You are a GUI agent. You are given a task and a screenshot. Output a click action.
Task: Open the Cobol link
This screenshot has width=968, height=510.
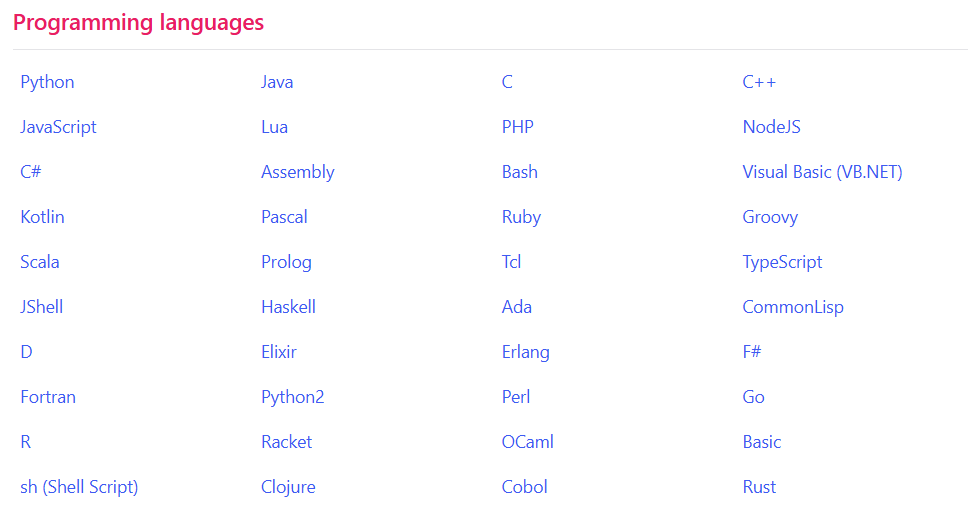[524, 487]
